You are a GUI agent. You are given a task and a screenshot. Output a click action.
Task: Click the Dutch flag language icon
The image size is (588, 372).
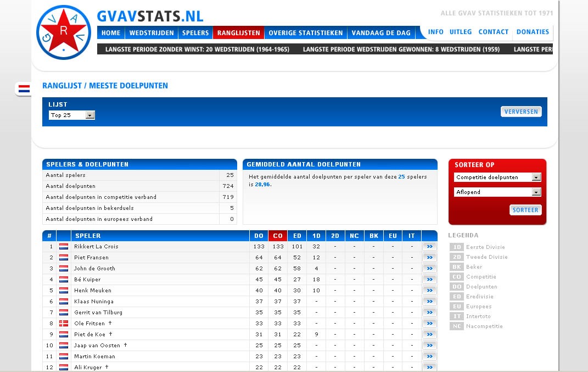24,88
